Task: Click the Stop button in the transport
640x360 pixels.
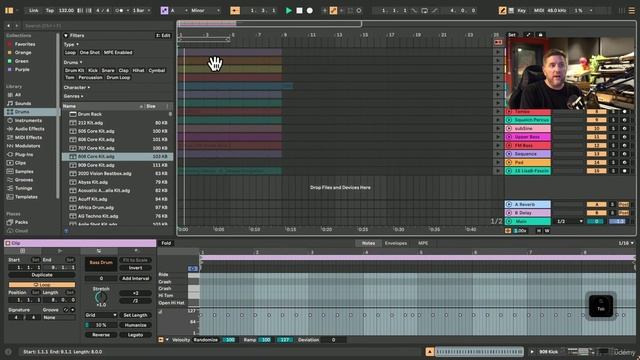Action: pos(299,11)
